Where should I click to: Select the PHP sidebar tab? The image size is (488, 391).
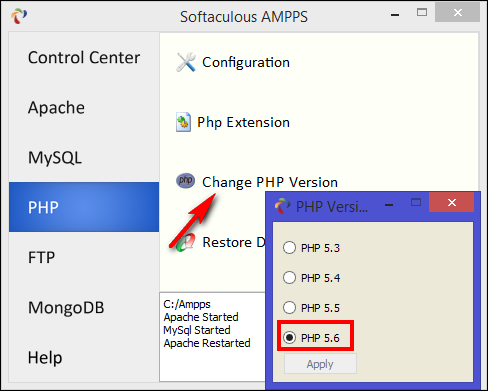pos(84,207)
